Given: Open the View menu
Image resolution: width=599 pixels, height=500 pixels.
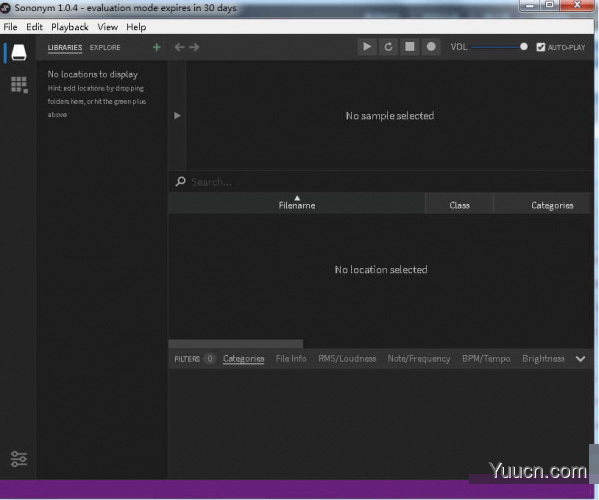Looking at the screenshot, I should (x=107, y=27).
